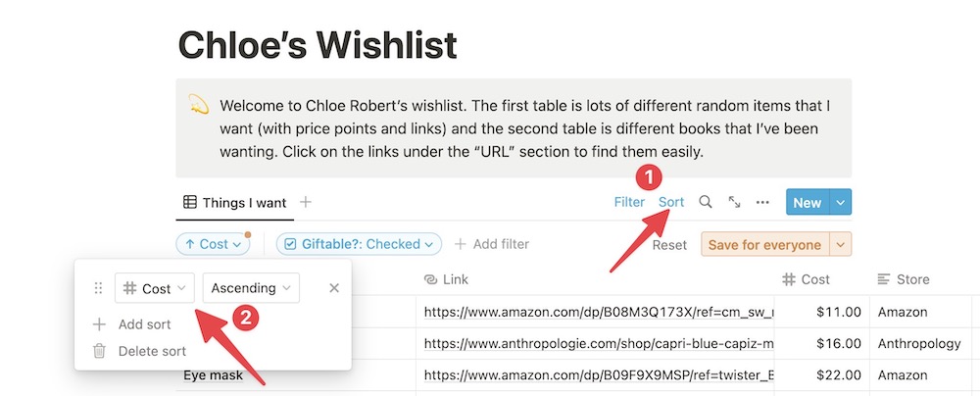The width and height of the screenshot is (980, 396).
Task: Open the anthropologie.com product link
Action: coord(599,343)
